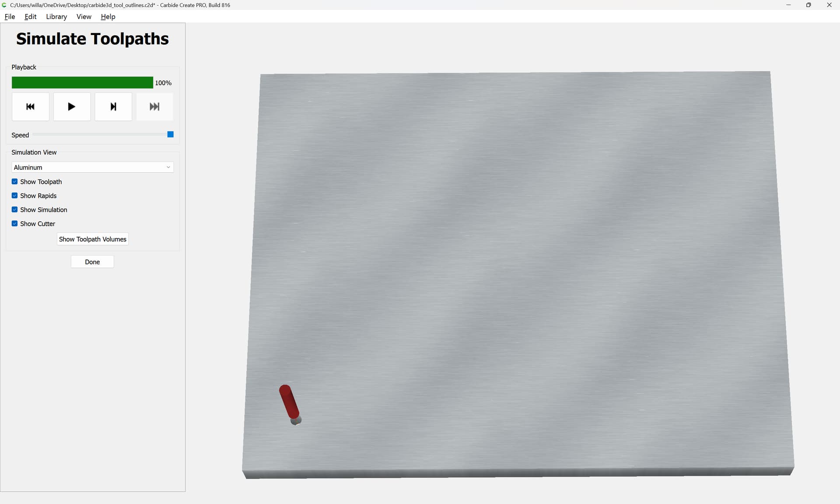Play the toolpath simulation
The image size is (840, 504).
(72, 107)
